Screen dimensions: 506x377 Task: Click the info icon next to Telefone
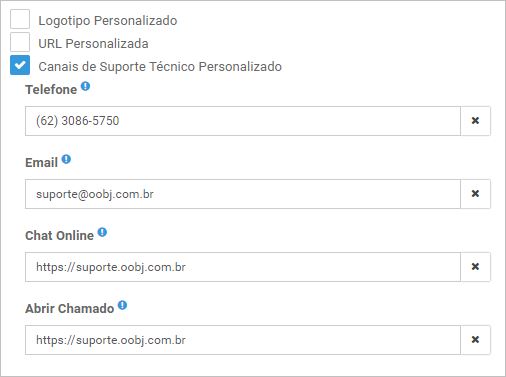coord(85,86)
